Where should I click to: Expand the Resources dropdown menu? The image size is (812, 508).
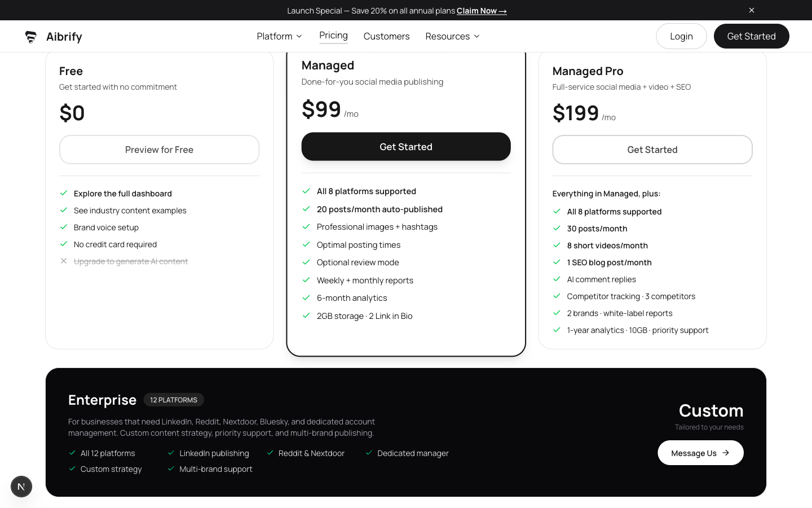pyautogui.click(x=452, y=36)
